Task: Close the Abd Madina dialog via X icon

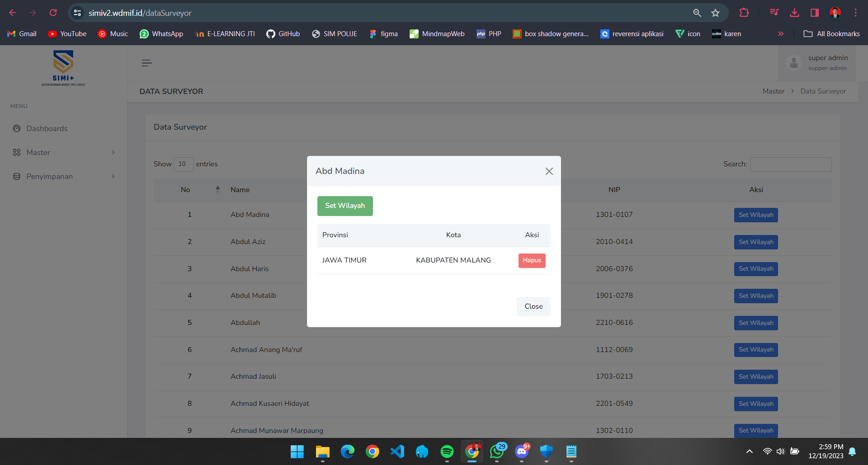Action: point(549,171)
